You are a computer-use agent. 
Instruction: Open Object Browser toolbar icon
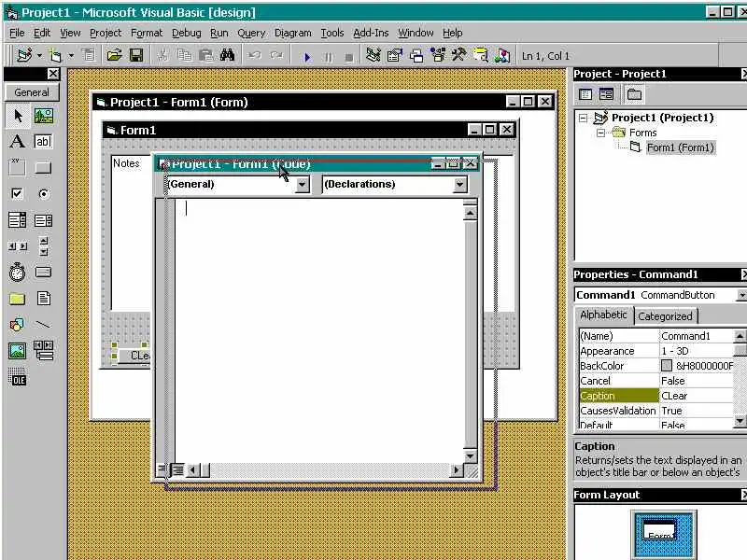437,56
